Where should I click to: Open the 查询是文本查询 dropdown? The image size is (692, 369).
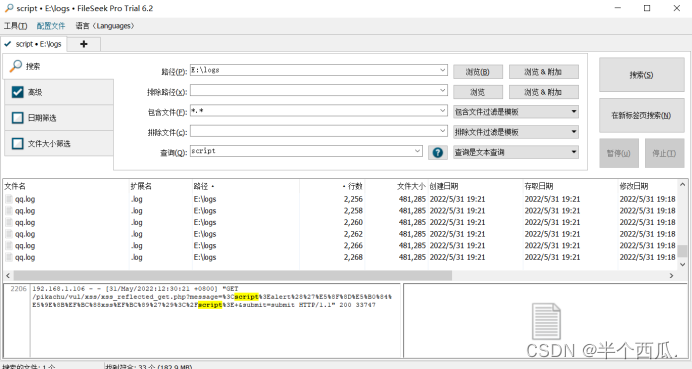pos(516,152)
